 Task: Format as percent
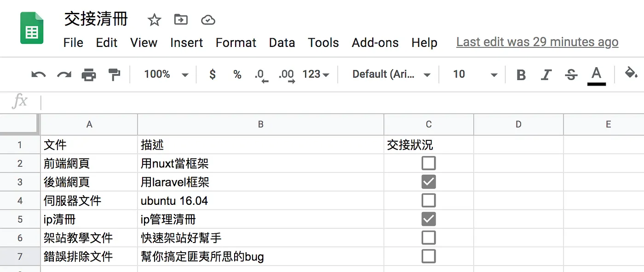point(237,75)
